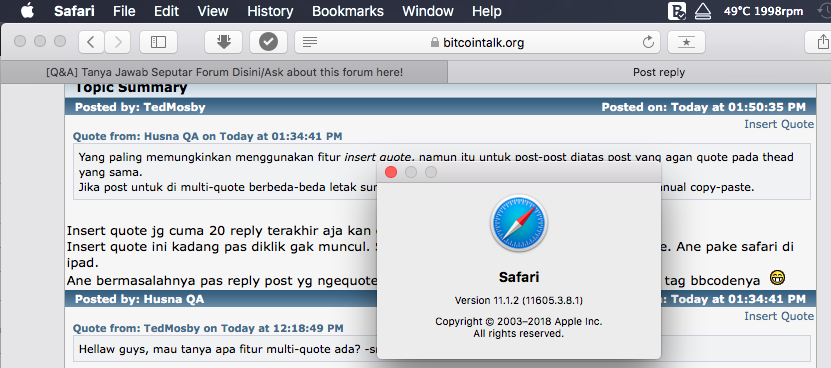Click the 'All rights reserved.' text
This screenshot has width=831, height=368.
[518, 334]
